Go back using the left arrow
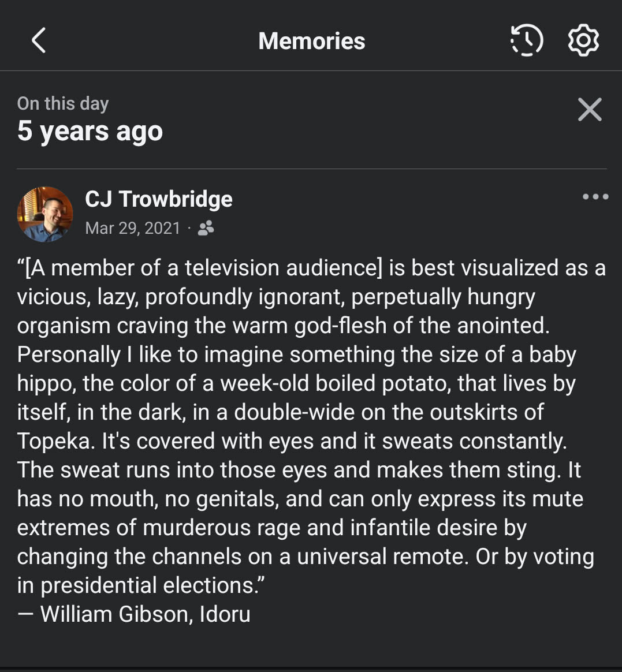622x672 pixels. pos(39,41)
